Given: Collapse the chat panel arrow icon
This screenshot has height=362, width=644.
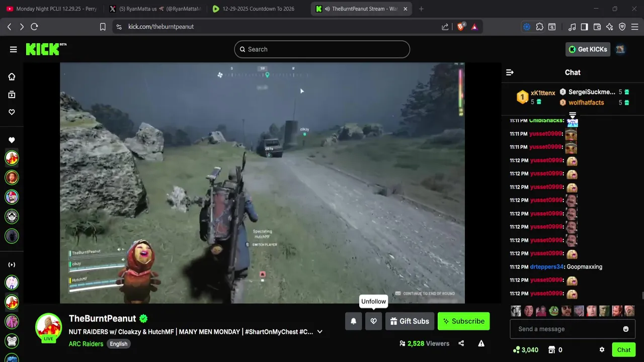Looking at the screenshot, I should point(510,72).
